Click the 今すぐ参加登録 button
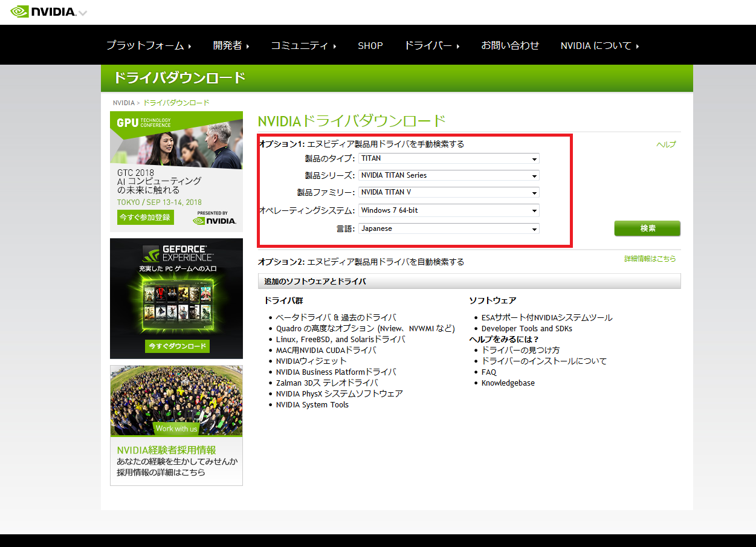Image resolution: width=756 pixels, height=547 pixels. point(146,217)
